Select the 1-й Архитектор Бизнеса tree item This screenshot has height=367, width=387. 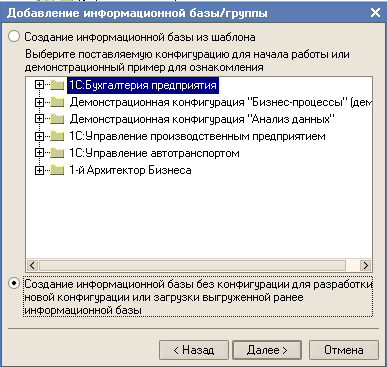click(130, 170)
